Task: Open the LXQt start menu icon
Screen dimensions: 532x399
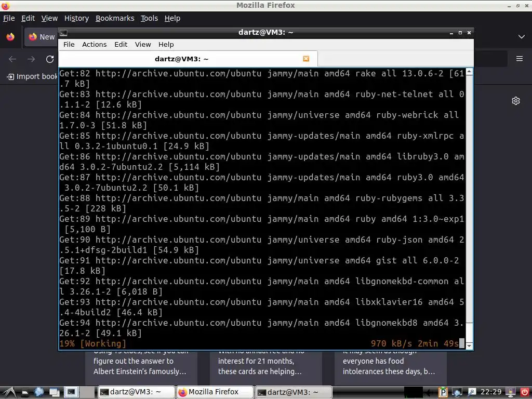Action: [x=9, y=392]
